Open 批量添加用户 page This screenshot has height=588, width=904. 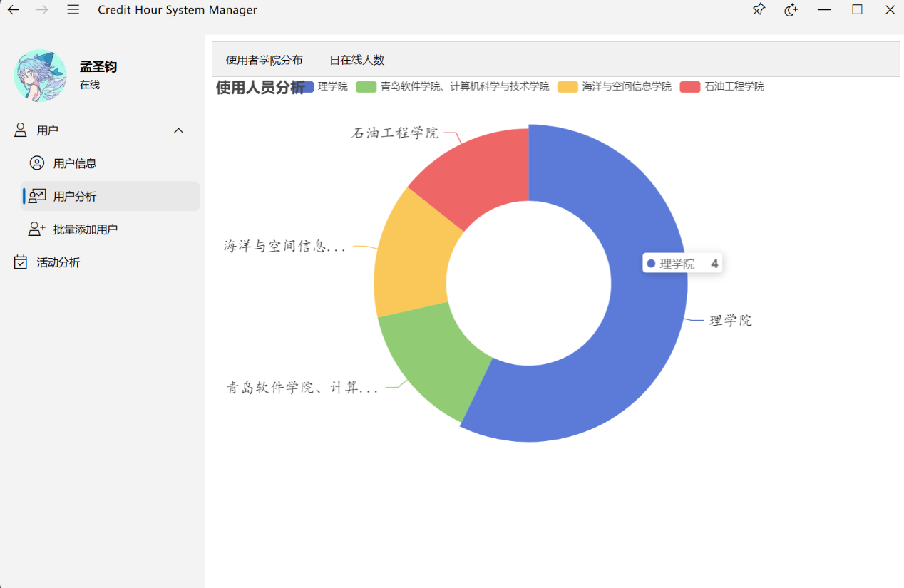85,229
